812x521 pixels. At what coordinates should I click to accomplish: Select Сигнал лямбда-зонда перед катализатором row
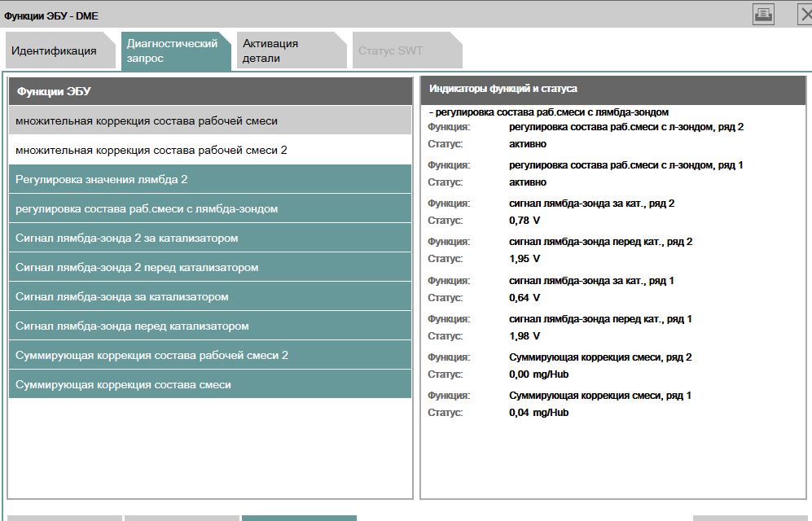pos(210,326)
